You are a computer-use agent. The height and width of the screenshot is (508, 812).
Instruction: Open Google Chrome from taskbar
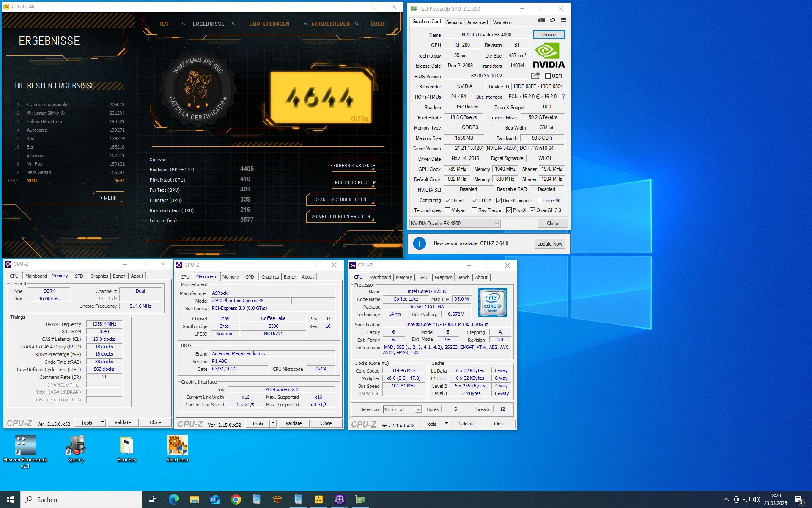tap(236, 500)
